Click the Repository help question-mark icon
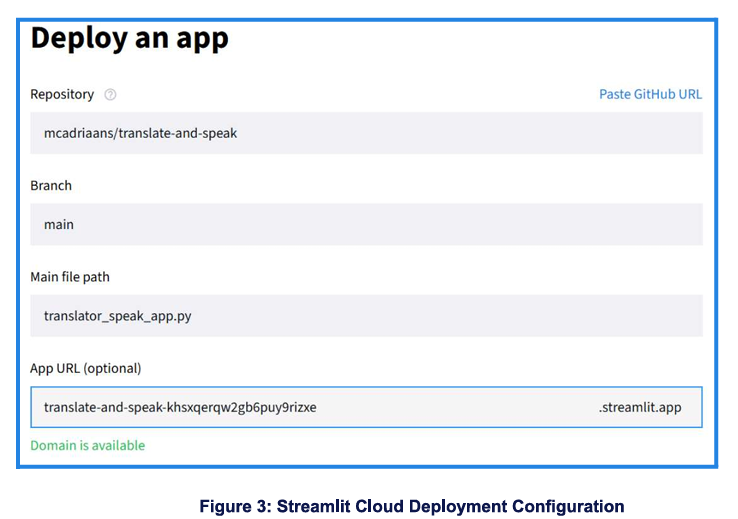The width and height of the screenshot is (738, 519). [110, 95]
